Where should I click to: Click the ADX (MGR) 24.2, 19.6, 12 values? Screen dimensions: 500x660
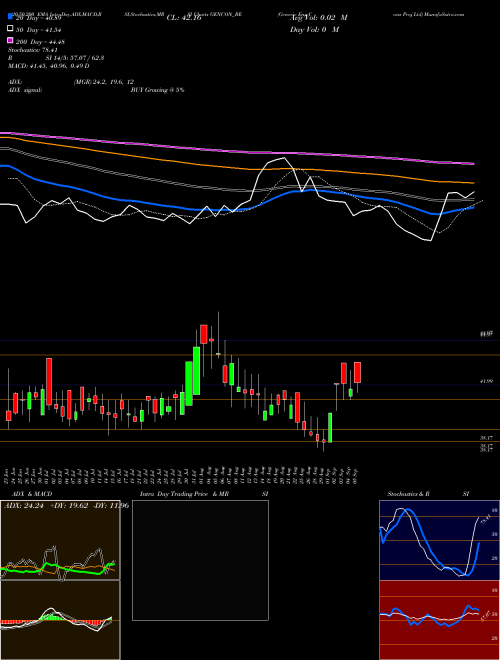[x=104, y=82]
